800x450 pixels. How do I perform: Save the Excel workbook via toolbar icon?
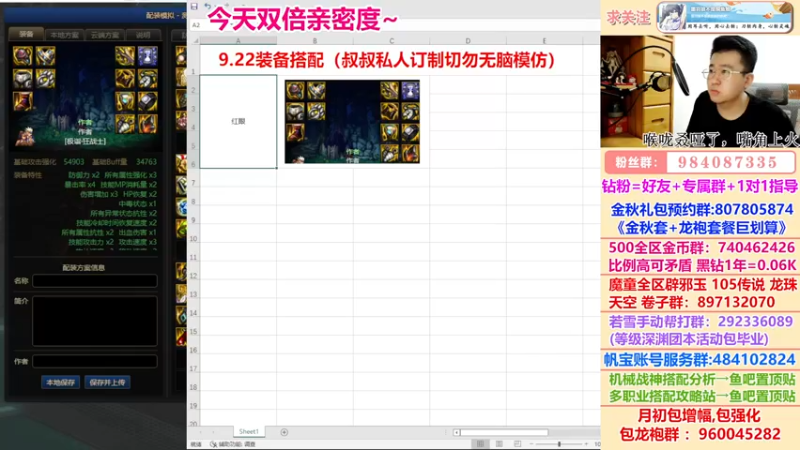tap(194, 6)
